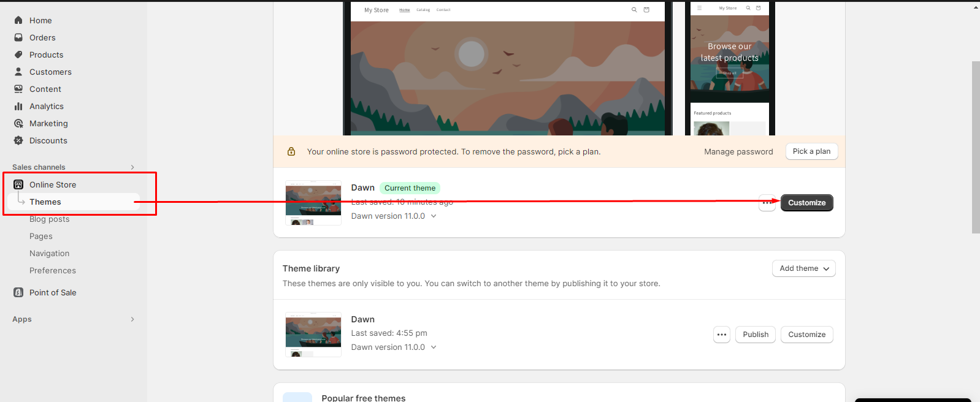Image resolution: width=980 pixels, height=402 pixels.
Task: Click the Marketing target icon
Action: (x=18, y=123)
